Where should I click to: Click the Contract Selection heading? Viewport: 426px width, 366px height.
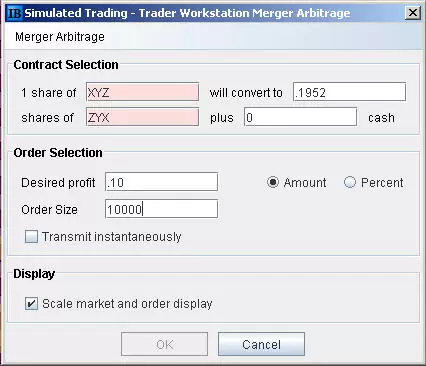(x=66, y=65)
